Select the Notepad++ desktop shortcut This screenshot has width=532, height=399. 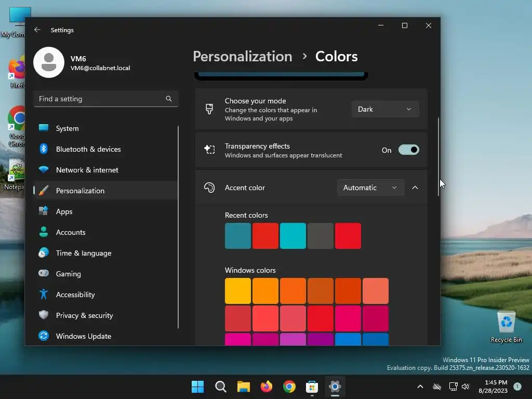(14, 175)
